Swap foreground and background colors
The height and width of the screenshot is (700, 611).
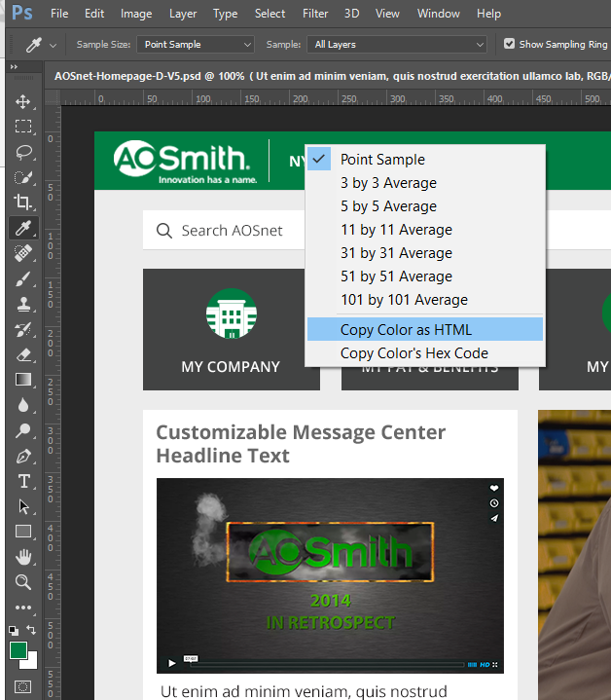point(31,630)
